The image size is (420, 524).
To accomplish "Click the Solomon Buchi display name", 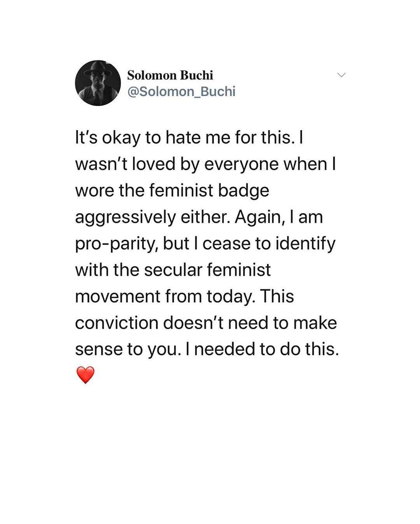I will (170, 75).
